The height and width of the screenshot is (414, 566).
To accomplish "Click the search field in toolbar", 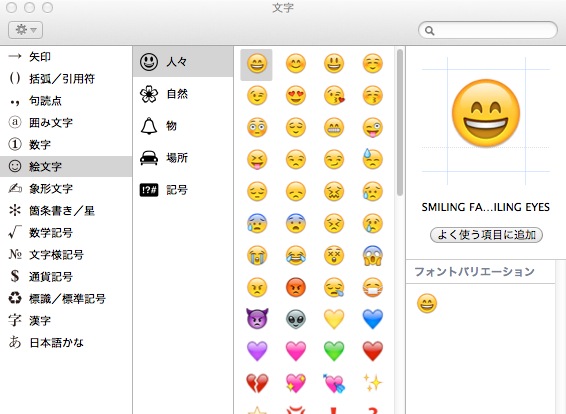I will (x=488, y=30).
